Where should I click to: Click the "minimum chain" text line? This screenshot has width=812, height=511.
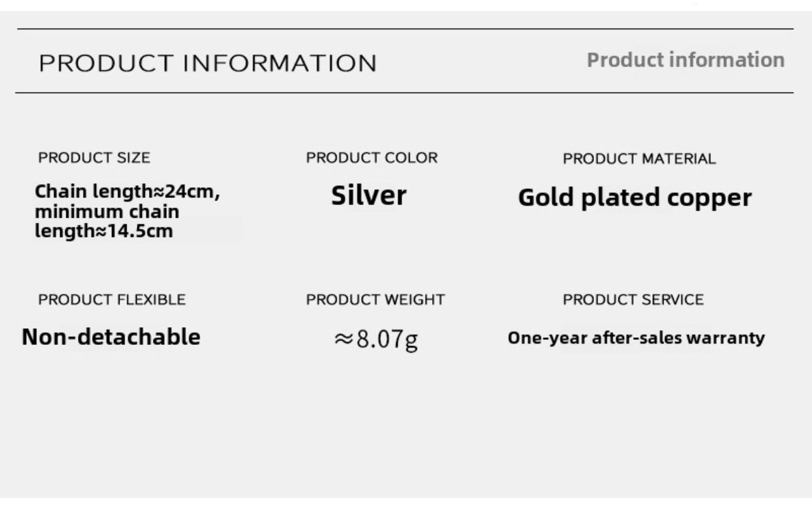(x=107, y=211)
